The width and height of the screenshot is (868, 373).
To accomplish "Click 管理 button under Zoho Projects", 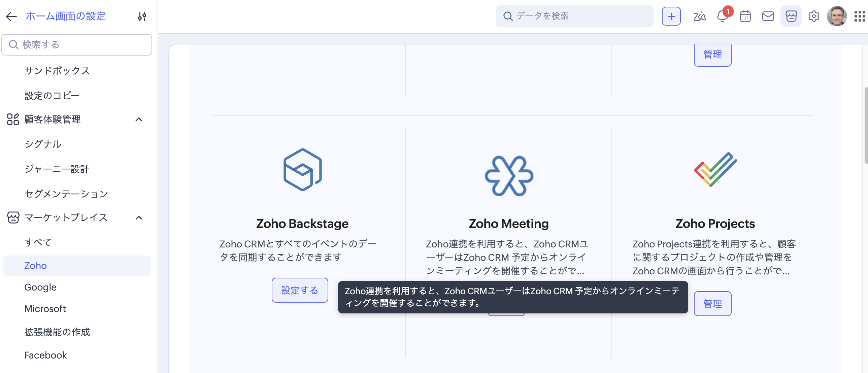I will tap(713, 304).
